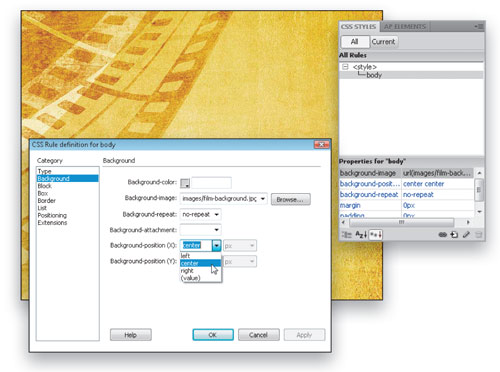500x372 pixels.
Task: Click the Attach Style Sheet link icon
Action: pos(443,235)
